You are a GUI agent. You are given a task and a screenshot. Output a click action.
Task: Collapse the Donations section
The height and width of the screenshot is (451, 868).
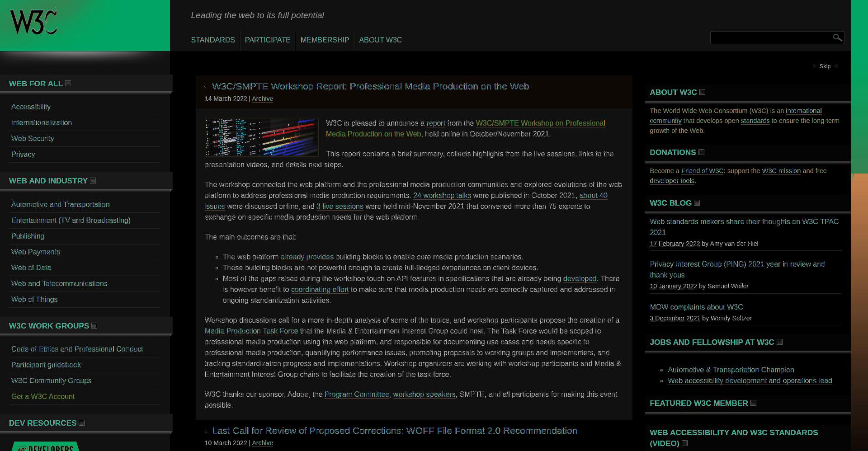point(702,152)
